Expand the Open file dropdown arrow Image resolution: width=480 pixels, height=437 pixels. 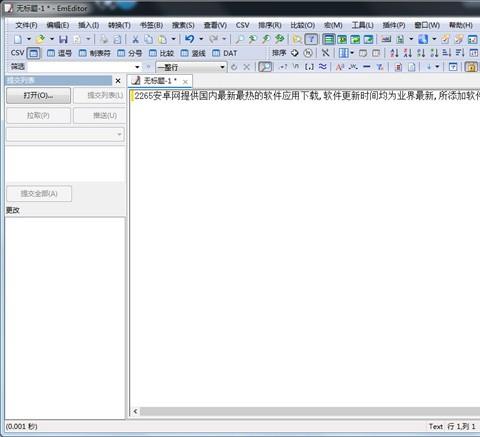pos(52,39)
